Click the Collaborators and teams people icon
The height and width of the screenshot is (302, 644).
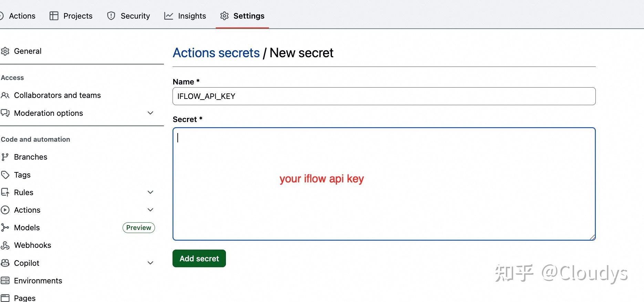pyautogui.click(x=5, y=95)
